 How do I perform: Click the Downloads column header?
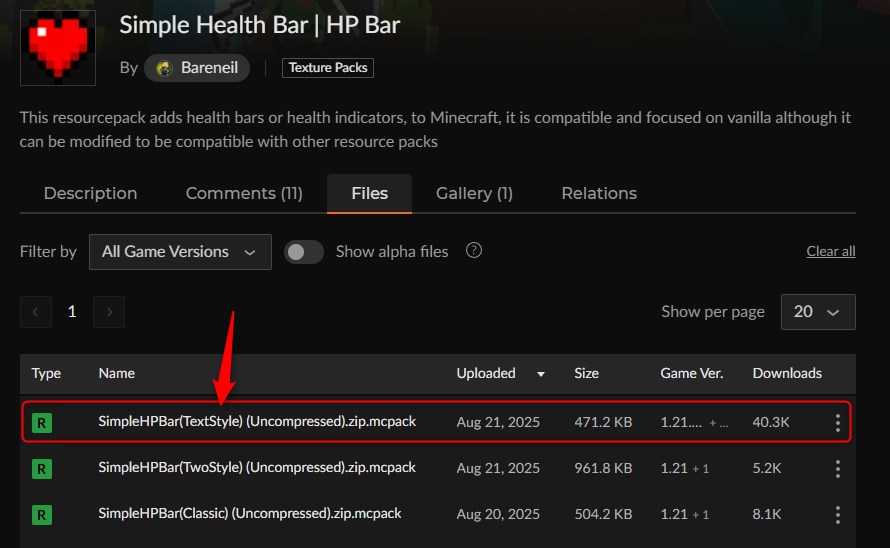pyautogui.click(x=787, y=373)
